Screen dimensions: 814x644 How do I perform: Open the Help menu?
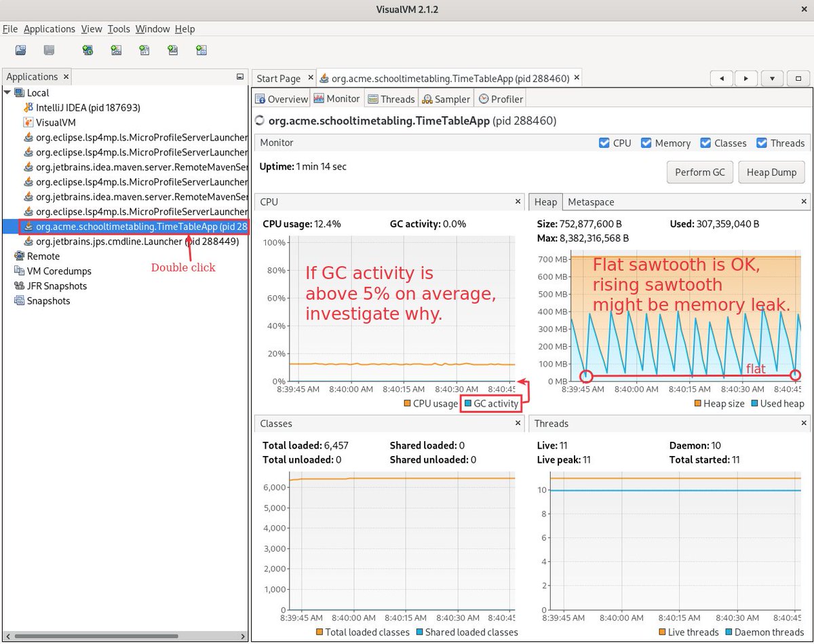coord(185,29)
